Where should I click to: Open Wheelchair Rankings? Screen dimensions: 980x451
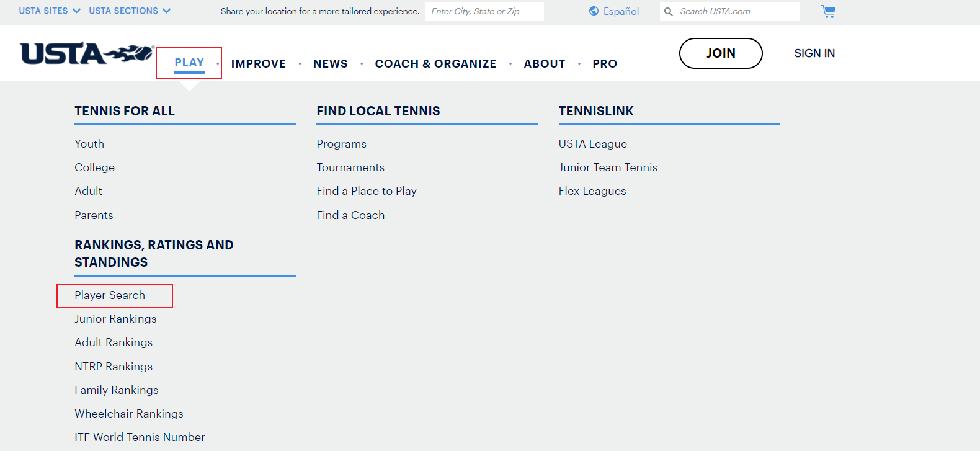pyautogui.click(x=129, y=414)
